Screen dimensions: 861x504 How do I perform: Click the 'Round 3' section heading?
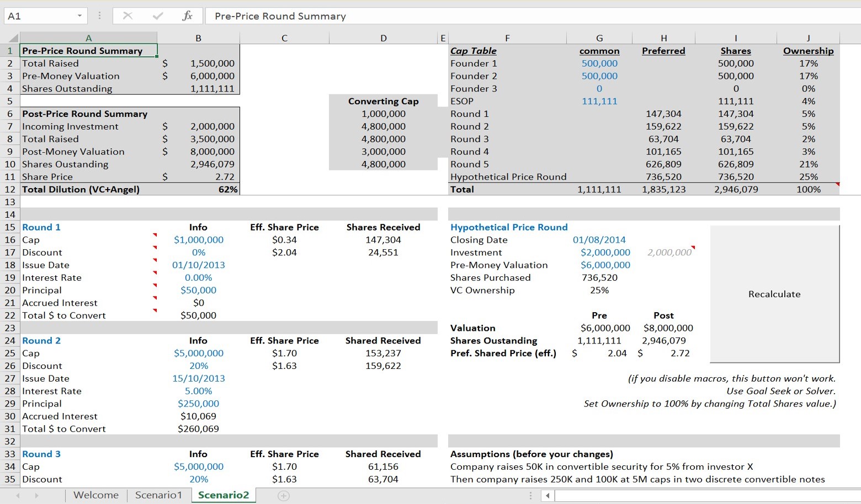click(41, 454)
